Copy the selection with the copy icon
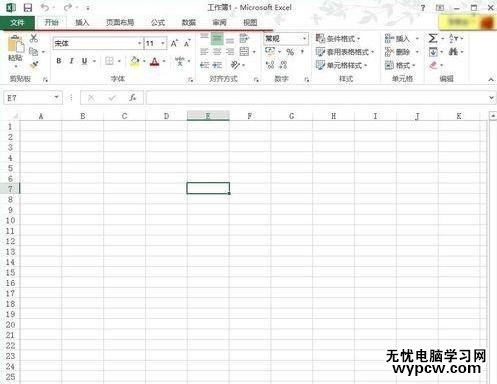 pos(34,51)
